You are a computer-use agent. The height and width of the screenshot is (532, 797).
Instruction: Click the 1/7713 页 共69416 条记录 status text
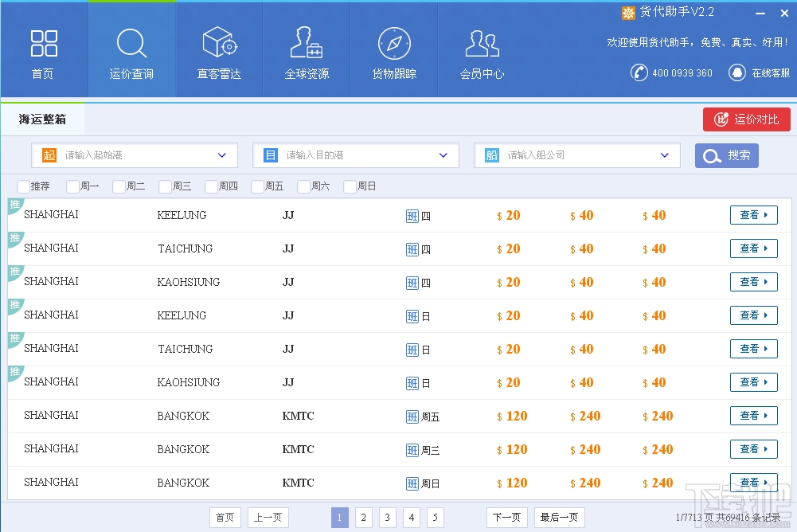(x=728, y=518)
